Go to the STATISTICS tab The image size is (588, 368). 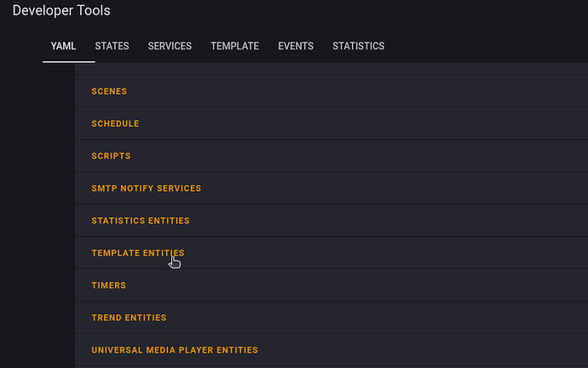pos(358,46)
